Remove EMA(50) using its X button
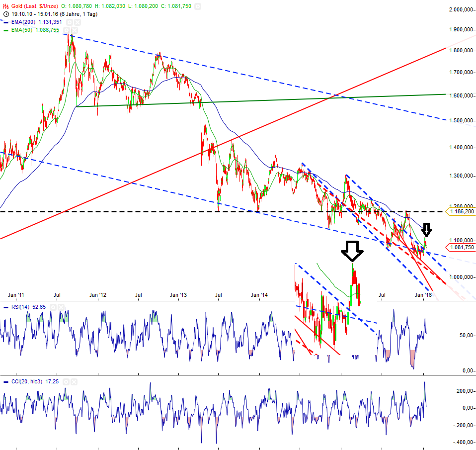The width and height of the screenshot is (476, 450). 74,30
